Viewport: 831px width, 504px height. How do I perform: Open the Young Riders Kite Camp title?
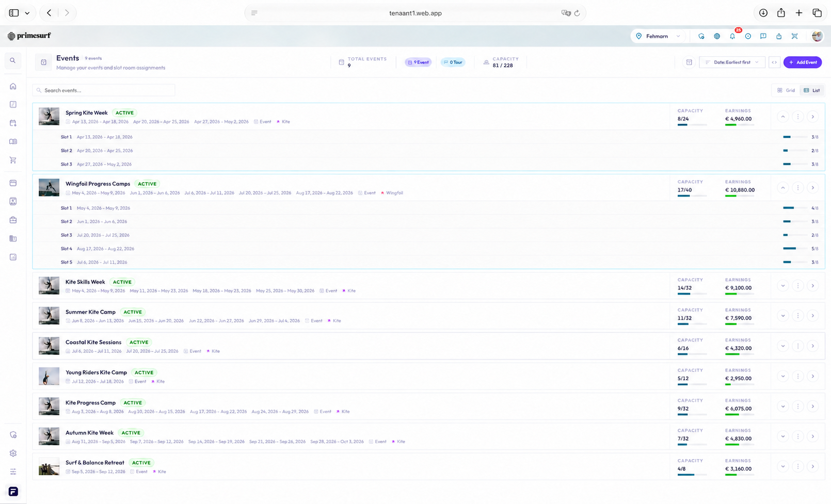pyautogui.click(x=96, y=372)
